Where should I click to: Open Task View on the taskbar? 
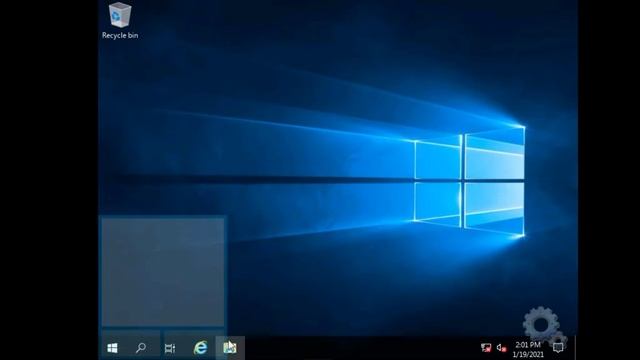[170, 348]
